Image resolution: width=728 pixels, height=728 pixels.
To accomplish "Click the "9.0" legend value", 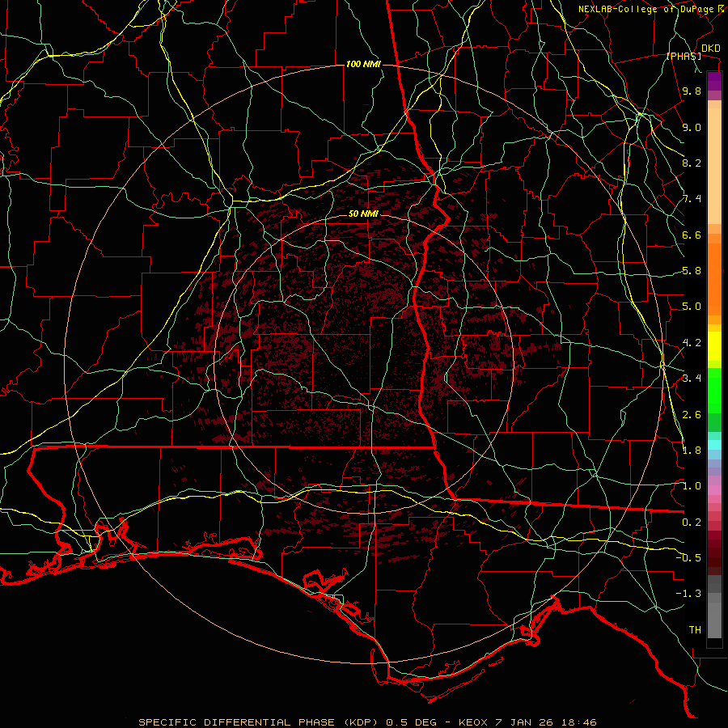I will [x=692, y=127].
